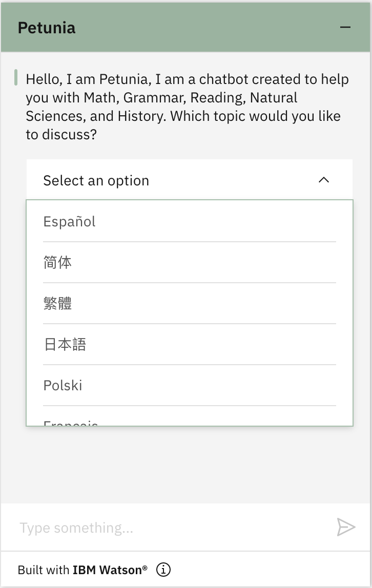The image size is (372, 588).
Task: Select the partially visible Français option
Action: pos(190,416)
